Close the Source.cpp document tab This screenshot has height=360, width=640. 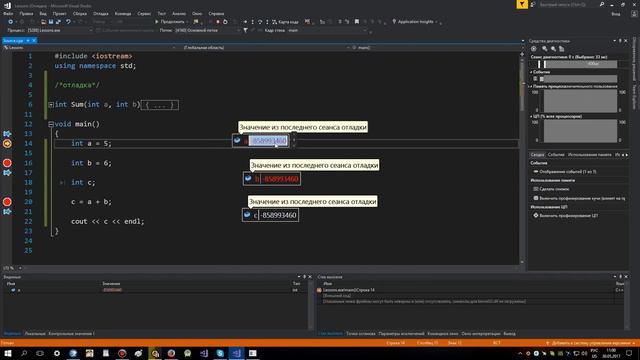pos(34,40)
